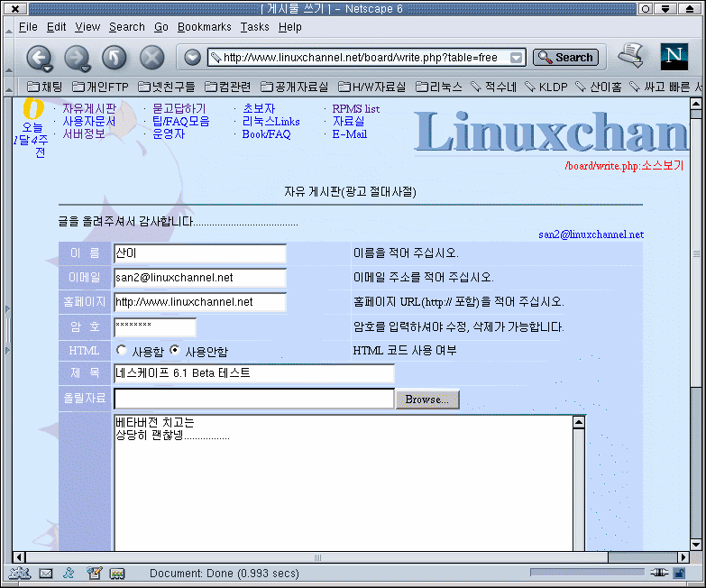Open Composer from the status bar

93,573
